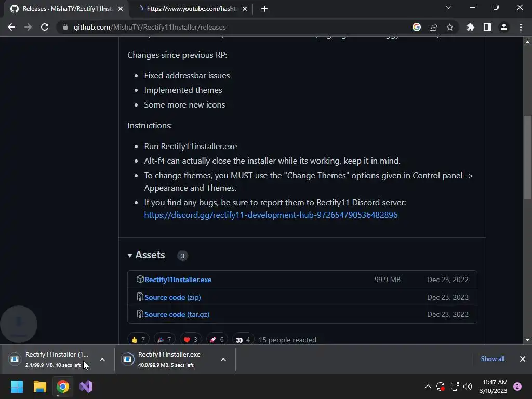Open Visual Studio from taskbar

coord(86,387)
